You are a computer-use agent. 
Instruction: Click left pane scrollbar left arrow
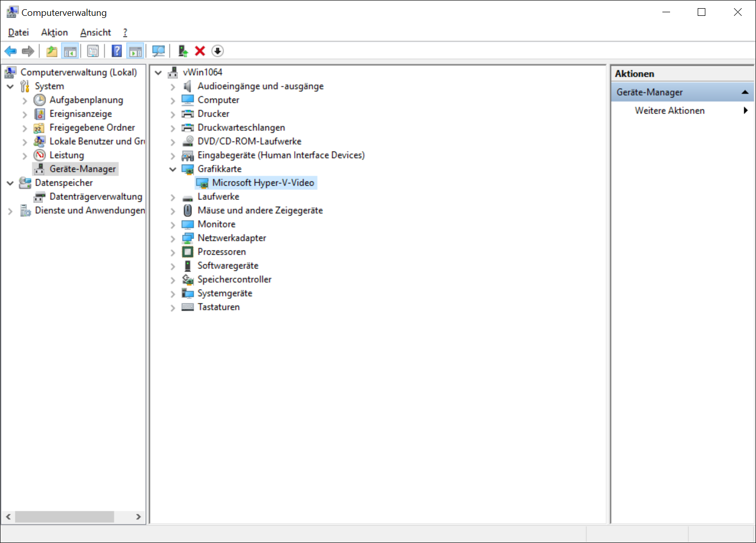click(8, 517)
